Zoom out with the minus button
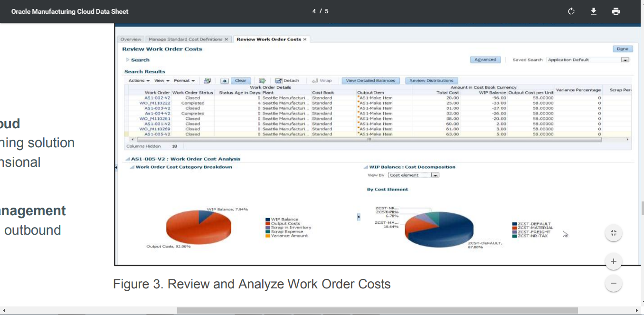 pyautogui.click(x=613, y=284)
